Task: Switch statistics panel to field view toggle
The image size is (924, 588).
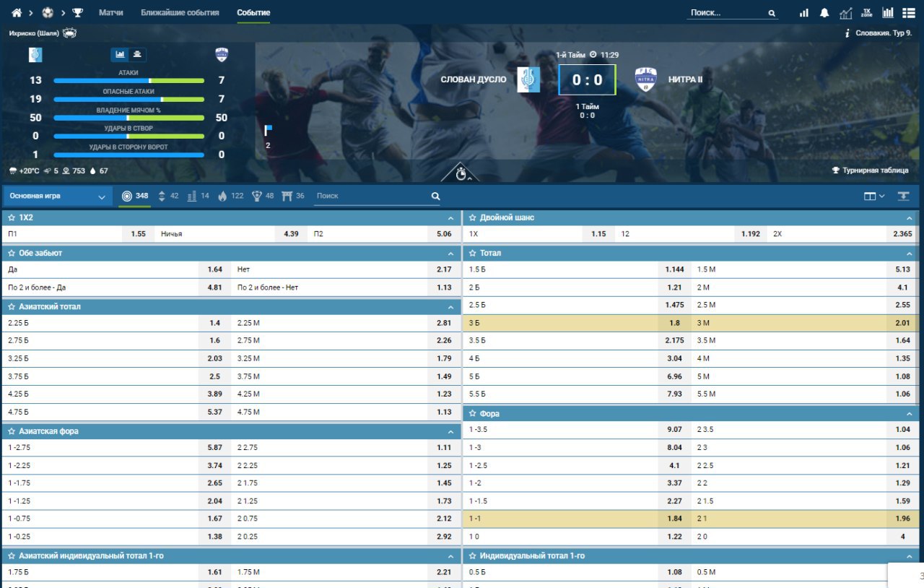Action: click(136, 54)
